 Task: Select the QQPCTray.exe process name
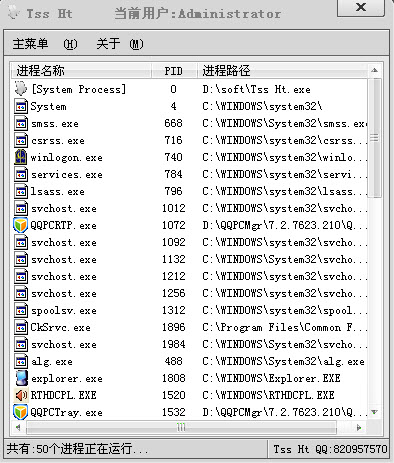pyautogui.click(x=67, y=413)
